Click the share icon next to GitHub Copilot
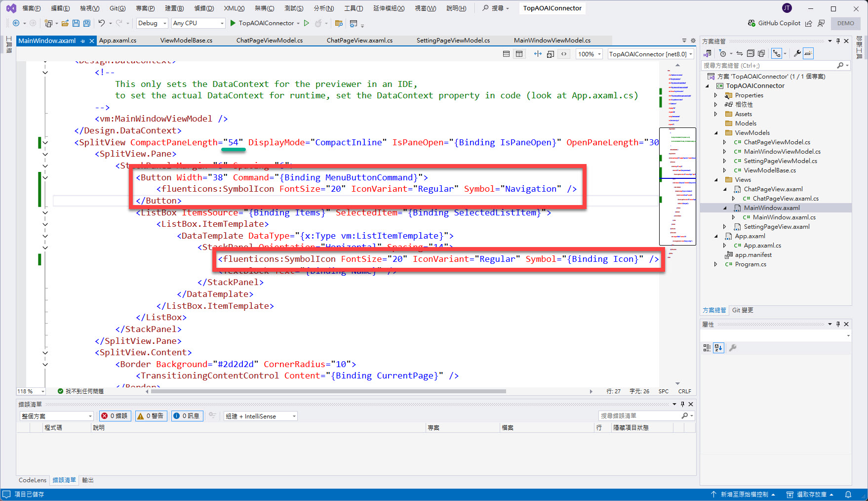Screen dimensions: 868x501 pos(809,23)
